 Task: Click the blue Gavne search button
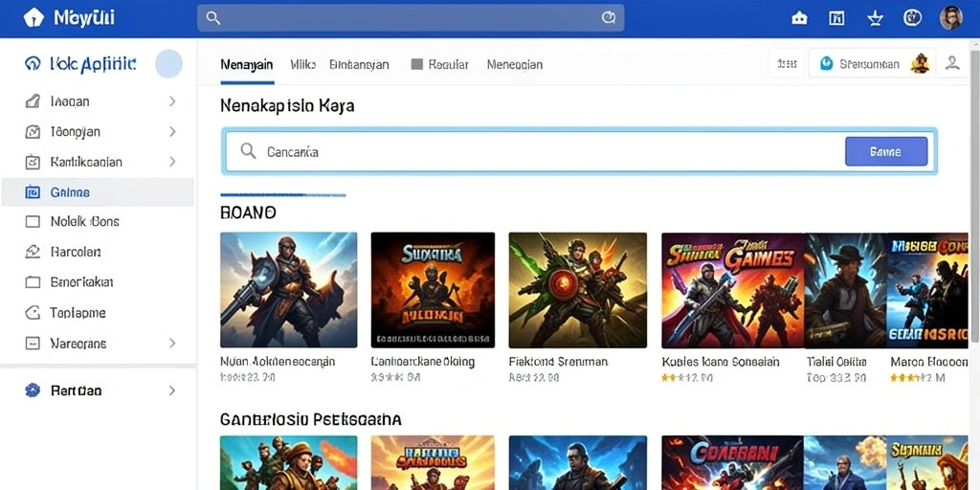coord(885,151)
